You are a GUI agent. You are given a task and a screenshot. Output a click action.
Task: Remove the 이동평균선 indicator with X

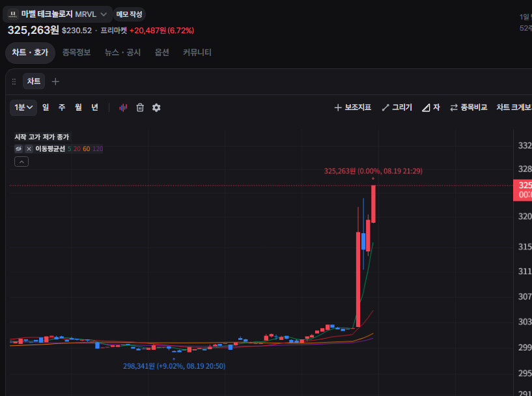pyautogui.click(x=29, y=149)
